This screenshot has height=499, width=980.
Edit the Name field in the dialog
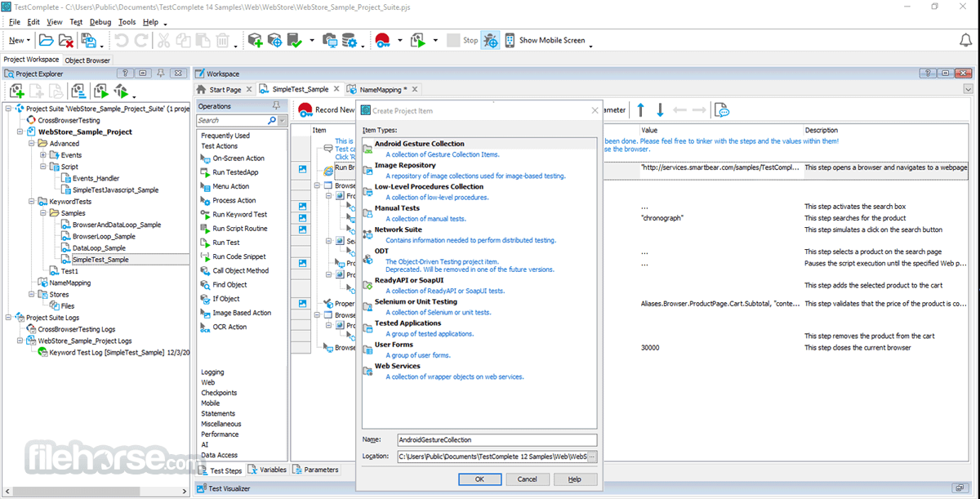point(497,439)
